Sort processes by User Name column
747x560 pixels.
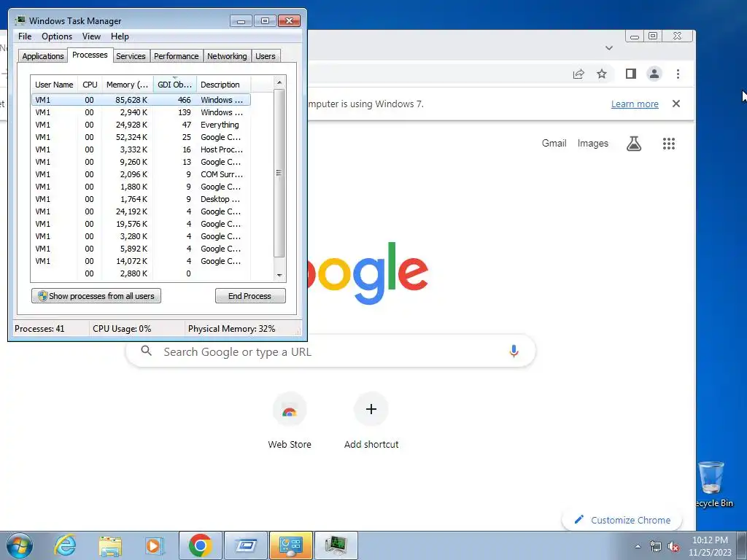click(54, 85)
